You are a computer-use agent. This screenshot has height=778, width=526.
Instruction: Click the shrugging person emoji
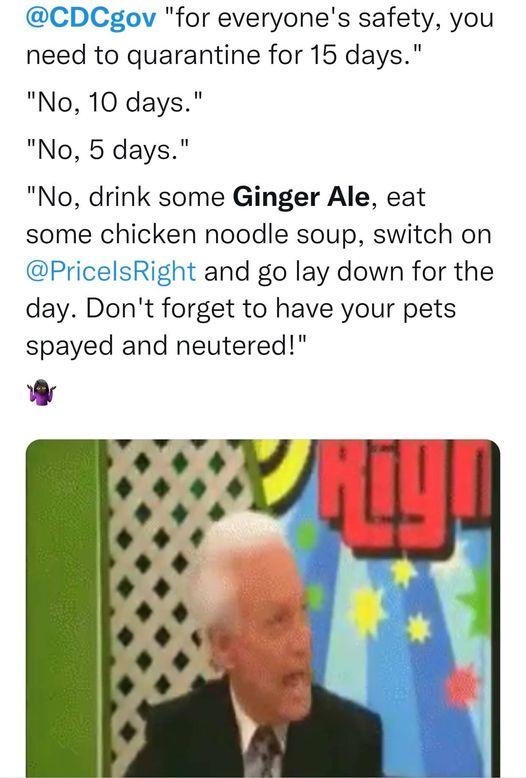coord(42,392)
